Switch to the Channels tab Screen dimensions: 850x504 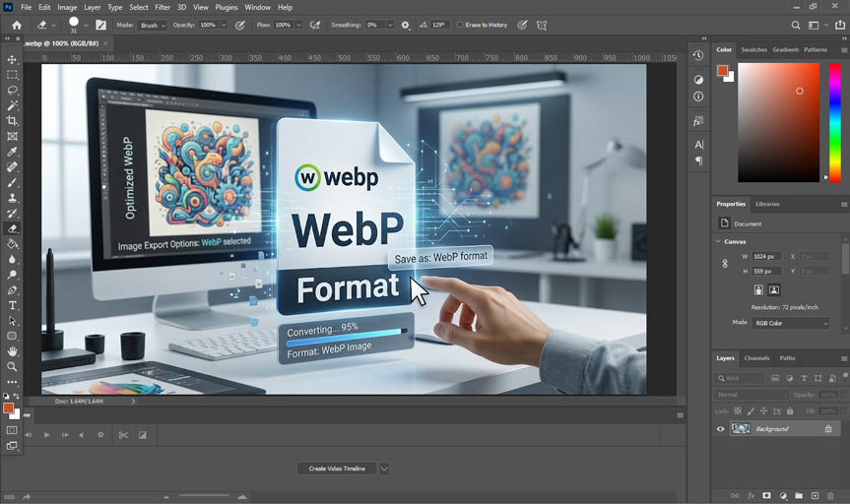(x=756, y=358)
